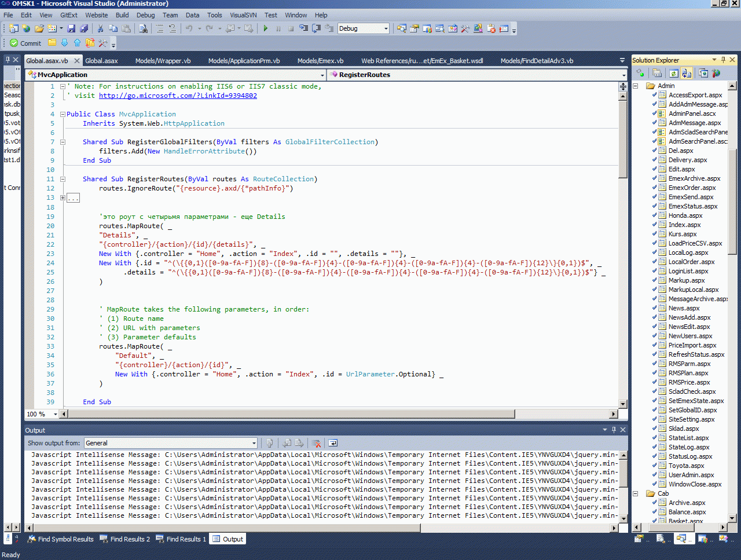Click the Commit button label
The height and width of the screenshot is (560, 741).
pyautogui.click(x=31, y=43)
